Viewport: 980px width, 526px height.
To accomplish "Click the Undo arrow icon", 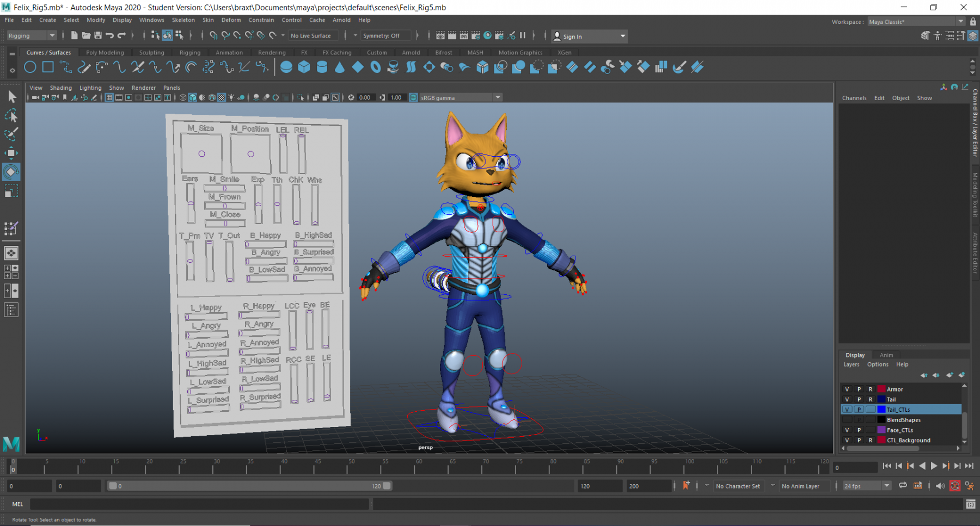I will (x=109, y=35).
